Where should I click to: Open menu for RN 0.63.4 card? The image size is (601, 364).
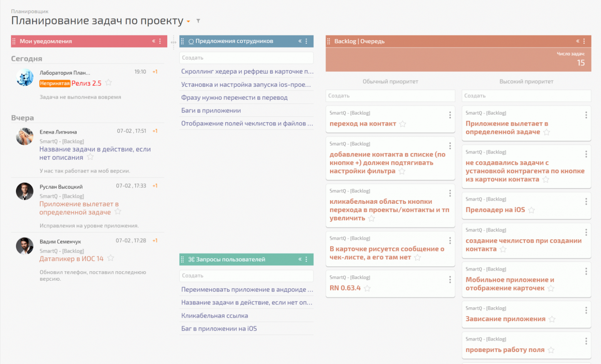tap(450, 280)
